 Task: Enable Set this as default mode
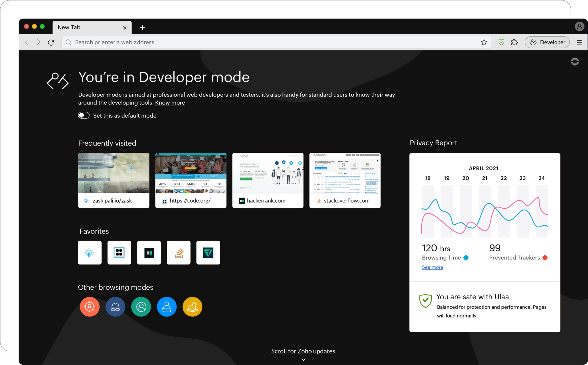pyautogui.click(x=84, y=115)
